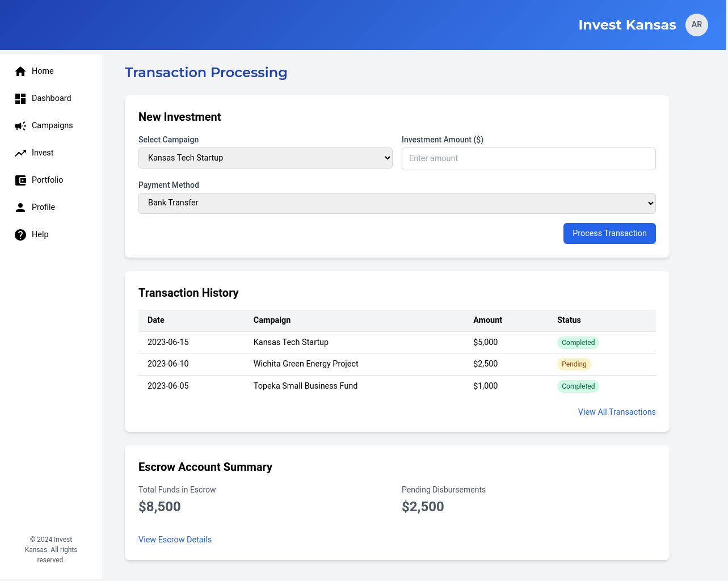The width and height of the screenshot is (728, 581).
Task: Open the AR user avatar
Action: pyautogui.click(x=696, y=25)
